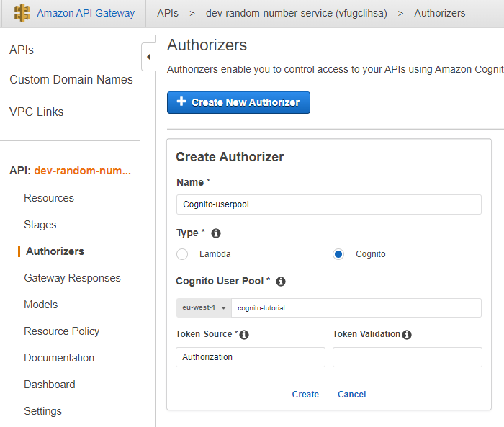The image size is (504, 427).
Task: Open VPC Links
Action: click(x=36, y=112)
